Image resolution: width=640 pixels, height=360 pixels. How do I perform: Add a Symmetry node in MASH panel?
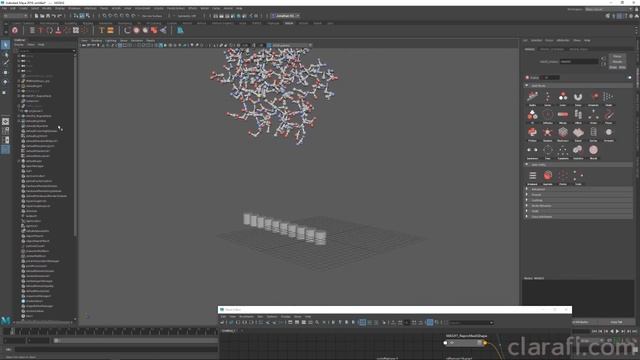[x=532, y=151]
